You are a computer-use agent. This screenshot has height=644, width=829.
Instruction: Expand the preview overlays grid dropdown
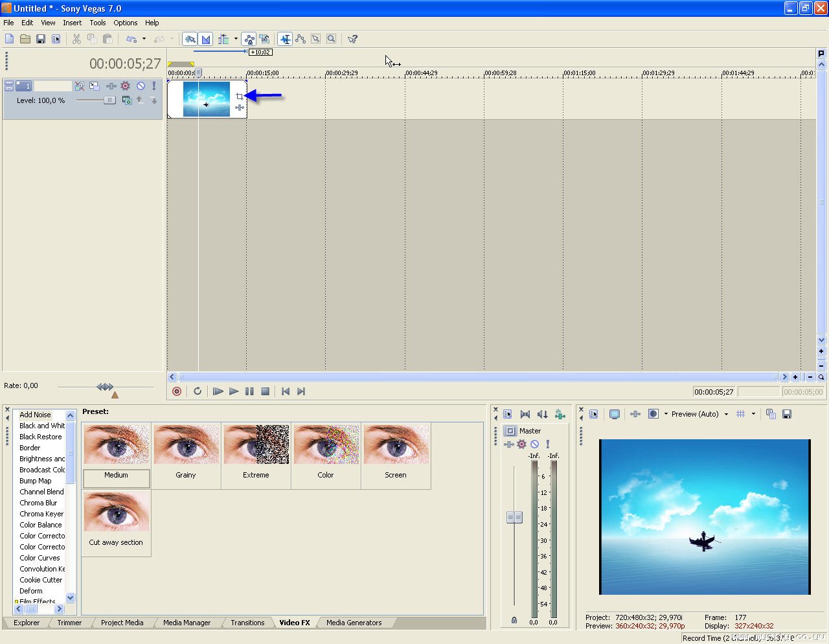pos(753,414)
